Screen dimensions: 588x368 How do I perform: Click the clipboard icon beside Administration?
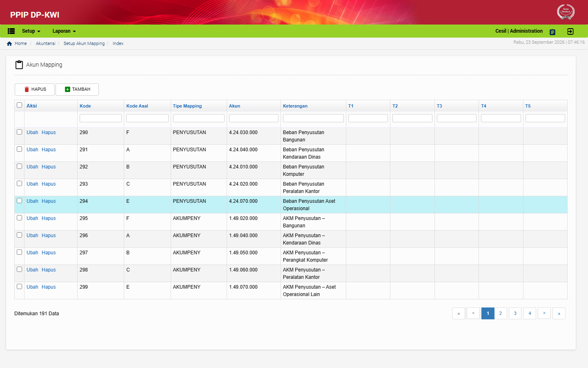coord(552,32)
